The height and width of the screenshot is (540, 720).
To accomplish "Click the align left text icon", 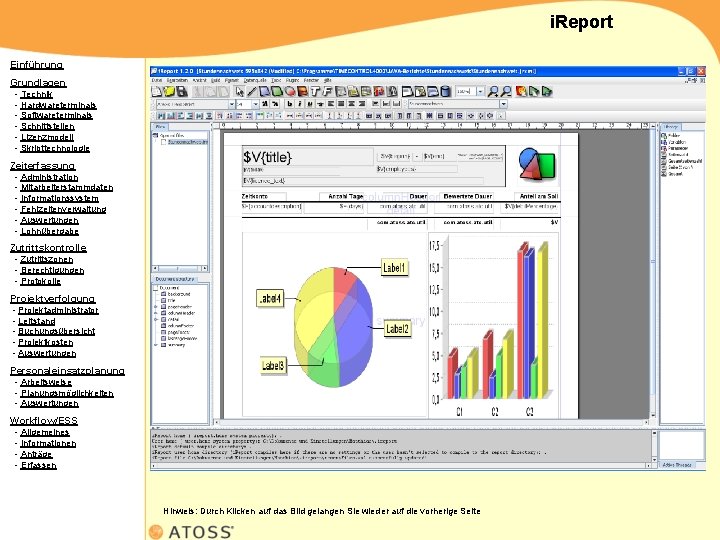I will (331, 104).
